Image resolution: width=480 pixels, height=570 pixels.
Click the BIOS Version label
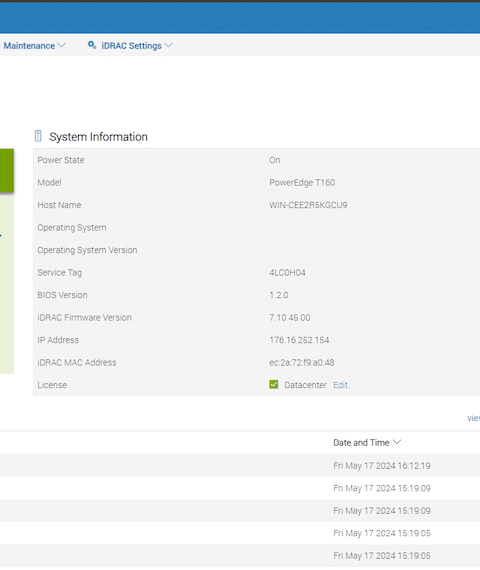click(63, 295)
